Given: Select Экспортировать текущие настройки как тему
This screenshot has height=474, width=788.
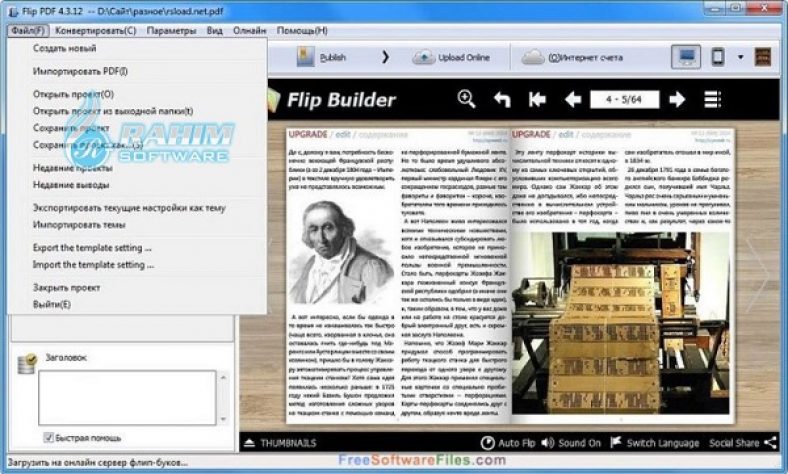Looking at the screenshot, I should (x=129, y=208).
